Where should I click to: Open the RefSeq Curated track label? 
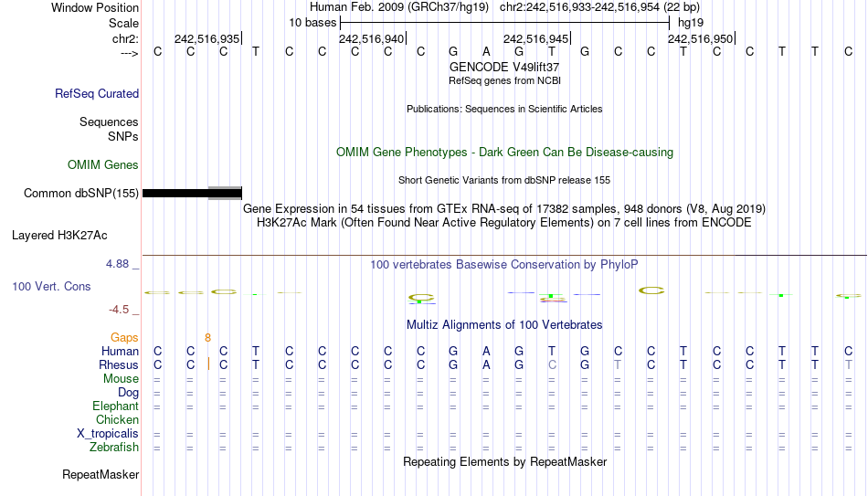[97, 93]
